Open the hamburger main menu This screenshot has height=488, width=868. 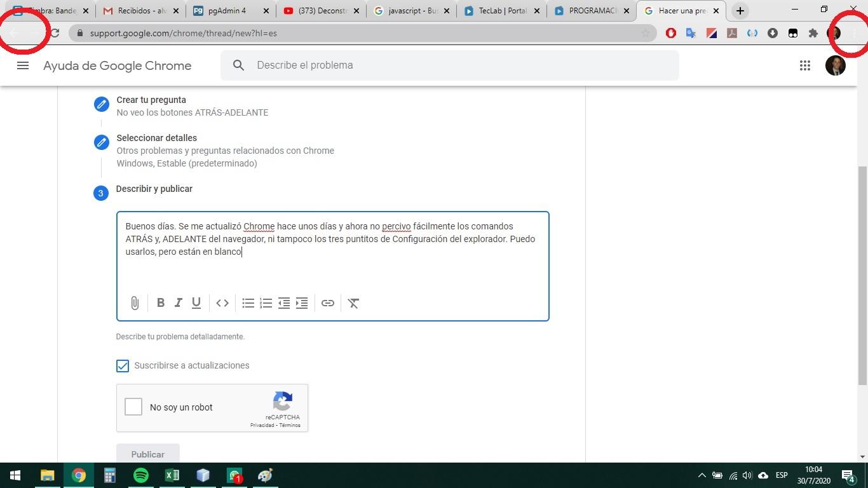23,65
